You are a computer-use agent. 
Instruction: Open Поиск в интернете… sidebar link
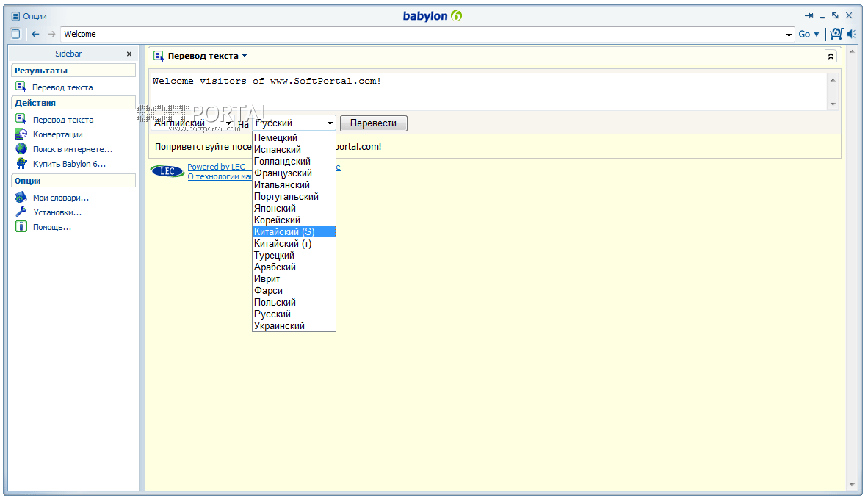(x=73, y=149)
